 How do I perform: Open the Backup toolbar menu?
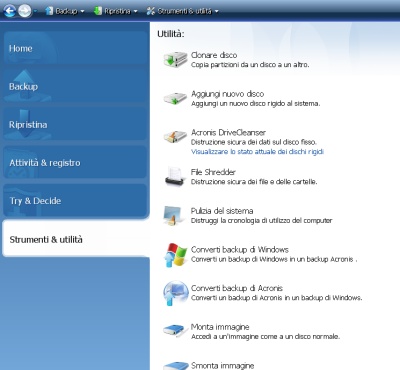coord(65,11)
